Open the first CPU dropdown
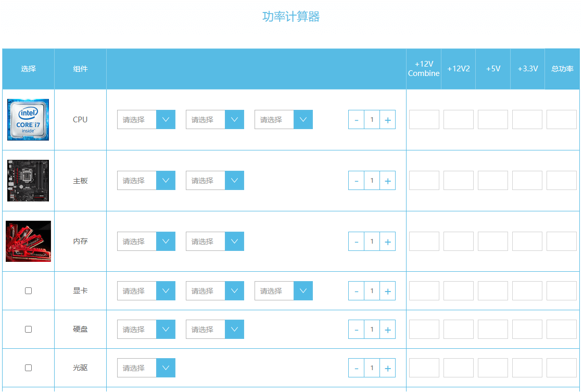The width and height of the screenshot is (583, 392). pos(146,120)
